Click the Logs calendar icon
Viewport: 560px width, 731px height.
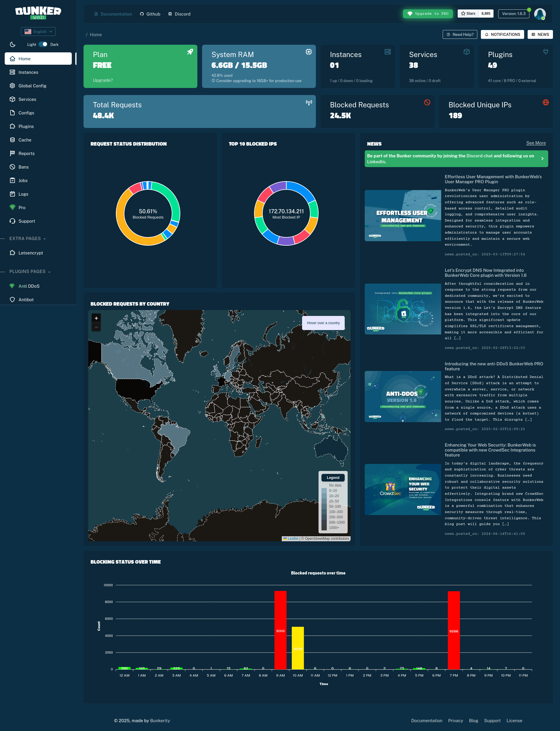[x=12, y=194]
